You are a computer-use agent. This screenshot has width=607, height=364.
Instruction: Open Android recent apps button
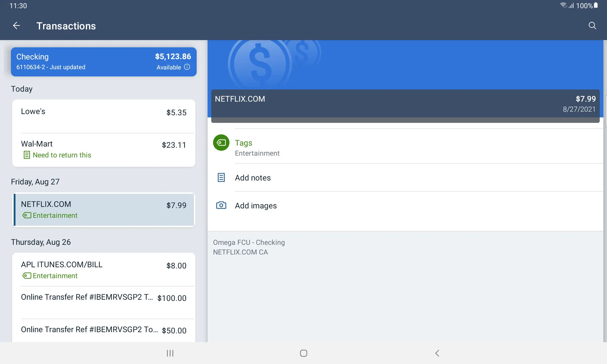[x=170, y=353]
